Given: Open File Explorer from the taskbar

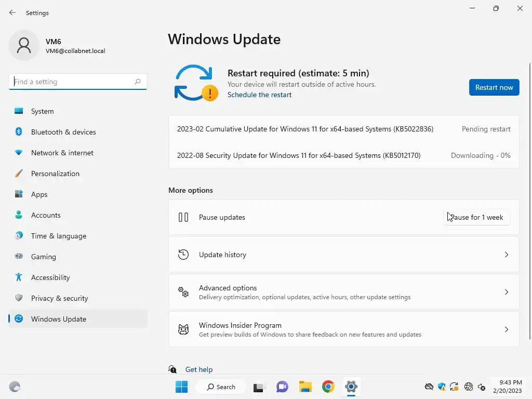Looking at the screenshot, I should pos(305,387).
